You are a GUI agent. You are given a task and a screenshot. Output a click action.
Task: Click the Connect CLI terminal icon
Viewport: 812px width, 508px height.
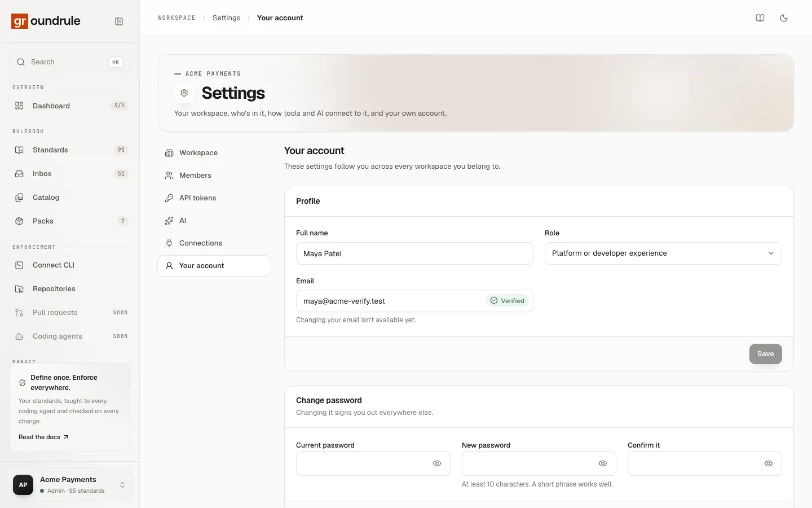click(x=19, y=265)
